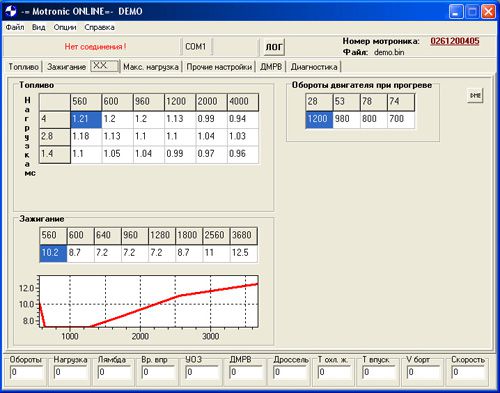Click ignition column header 2560
Image resolution: width=500 pixels, height=393 pixels.
coord(216,236)
